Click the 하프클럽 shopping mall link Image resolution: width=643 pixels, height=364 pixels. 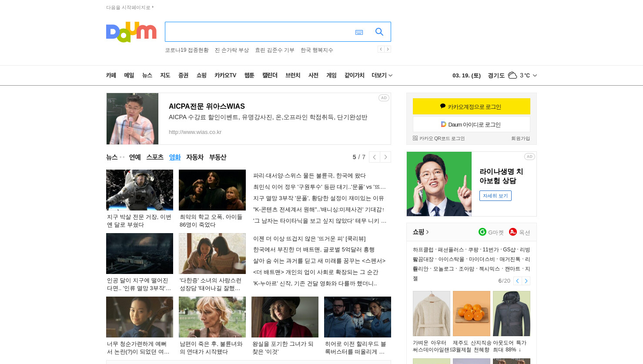pyautogui.click(x=423, y=250)
